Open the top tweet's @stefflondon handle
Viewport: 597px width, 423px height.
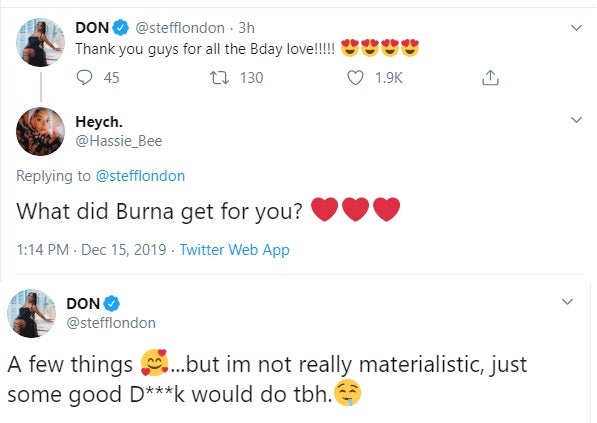click(180, 28)
